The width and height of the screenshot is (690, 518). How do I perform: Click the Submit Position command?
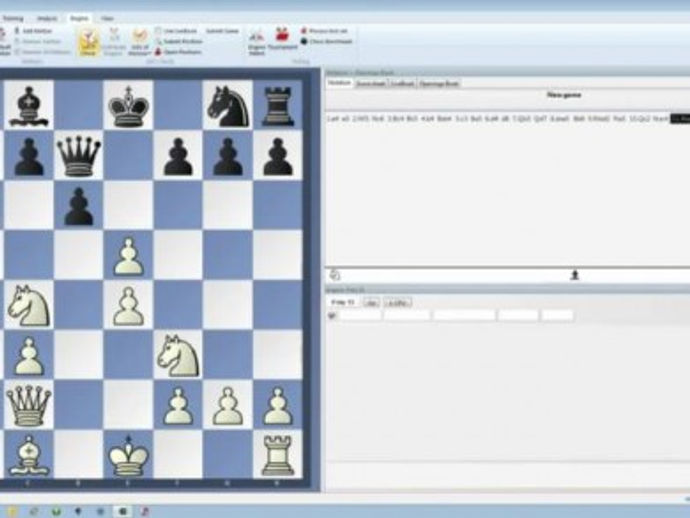pos(178,41)
